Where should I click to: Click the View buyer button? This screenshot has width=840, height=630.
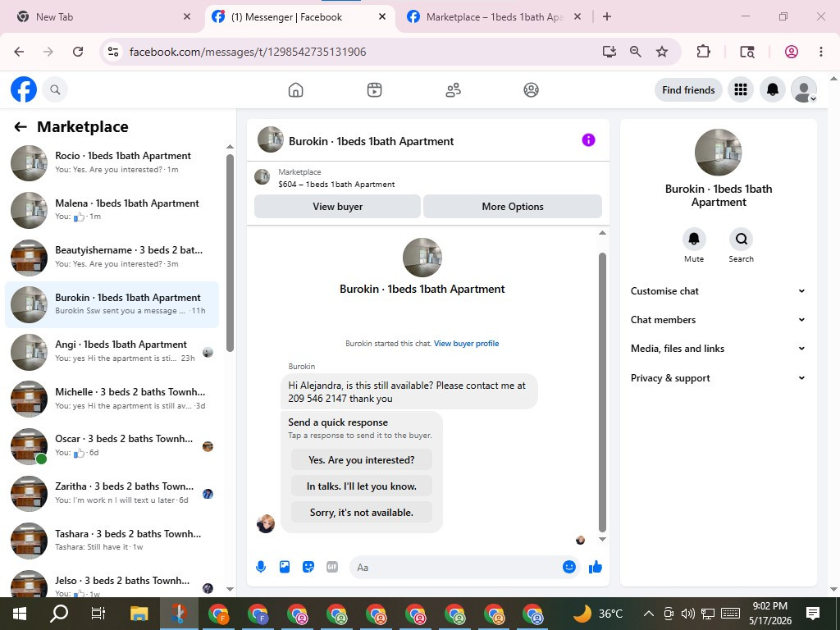click(337, 206)
